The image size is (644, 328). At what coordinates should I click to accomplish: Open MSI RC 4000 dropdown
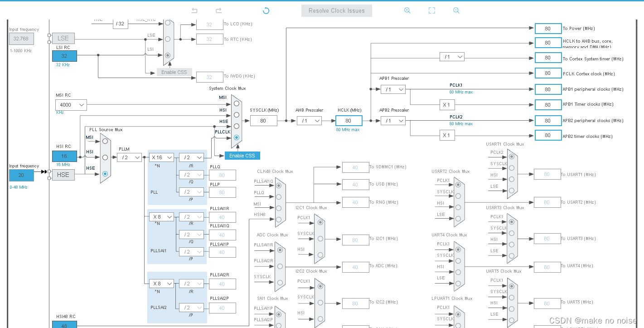pyautogui.click(x=71, y=105)
